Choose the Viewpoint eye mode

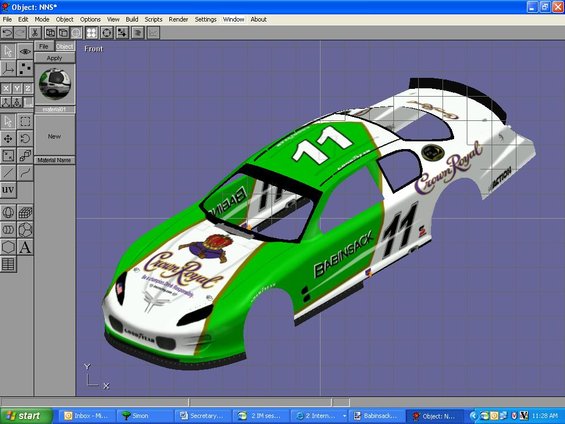pos(25,51)
